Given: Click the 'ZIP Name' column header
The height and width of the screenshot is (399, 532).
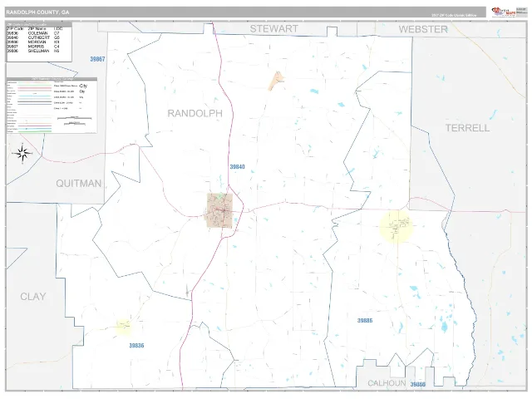Looking at the screenshot, I should click(37, 29).
